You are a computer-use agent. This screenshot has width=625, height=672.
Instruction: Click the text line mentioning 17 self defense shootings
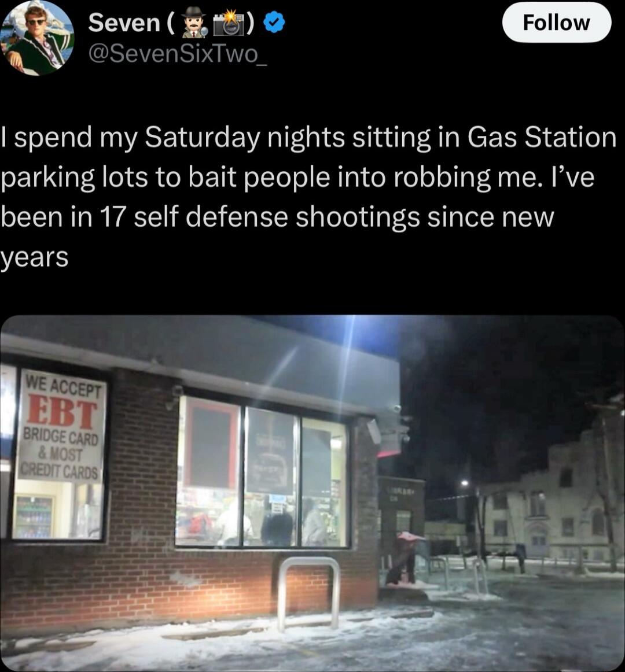(277, 217)
